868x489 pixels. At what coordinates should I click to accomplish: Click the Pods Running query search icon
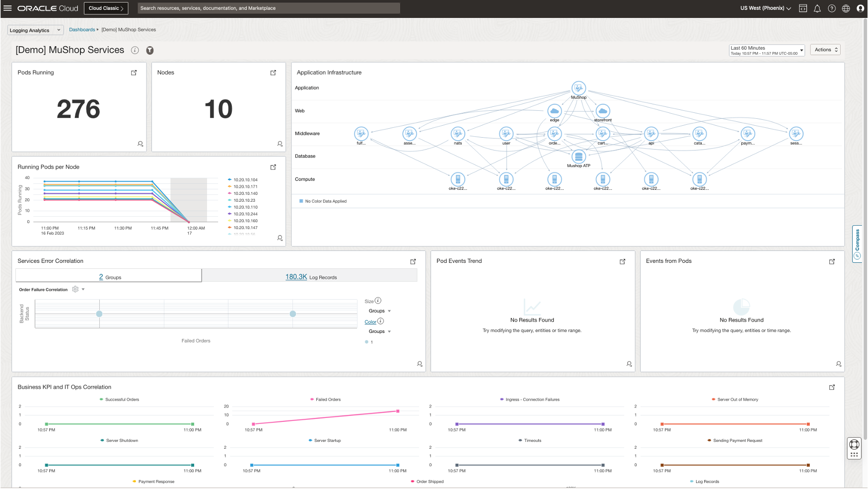pyautogui.click(x=141, y=144)
